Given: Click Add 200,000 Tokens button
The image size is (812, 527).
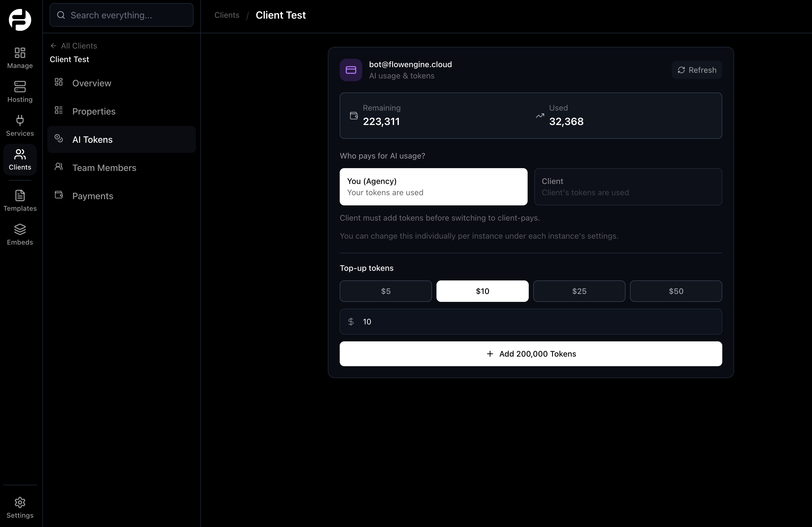Looking at the screenshot, I should [530, 354].
